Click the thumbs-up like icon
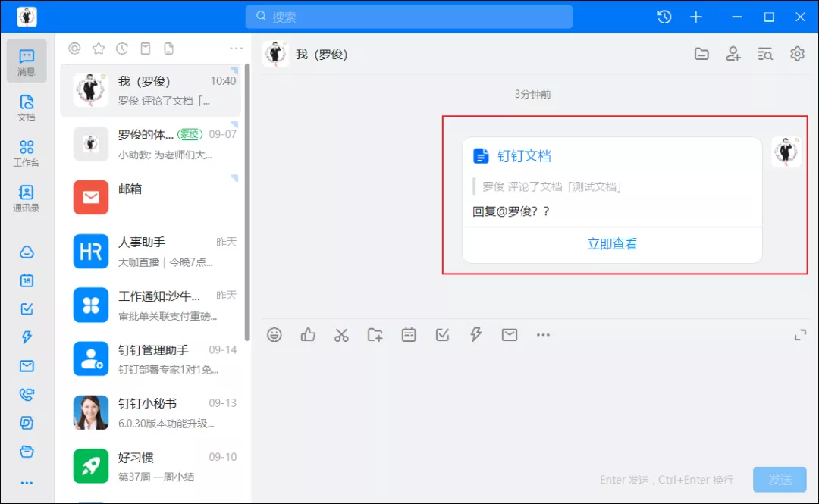The width and height of the screenshot is (819, 504). pos(308,335)
